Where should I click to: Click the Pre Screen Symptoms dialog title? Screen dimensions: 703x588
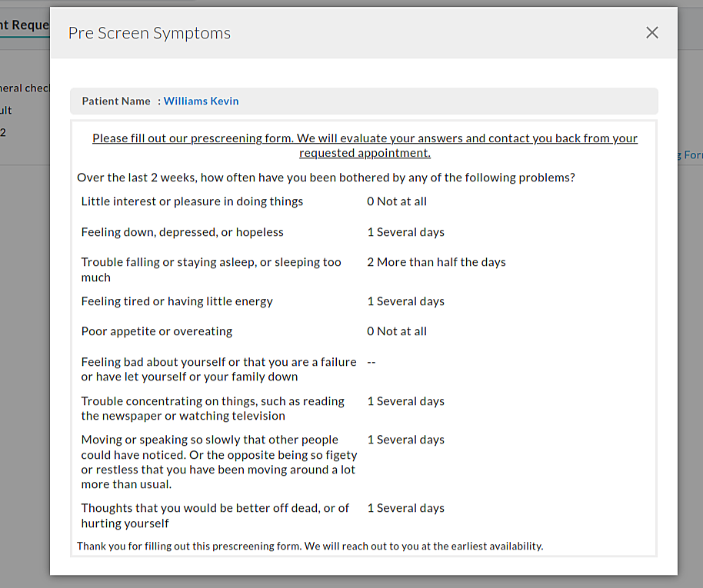coord(148,33)
